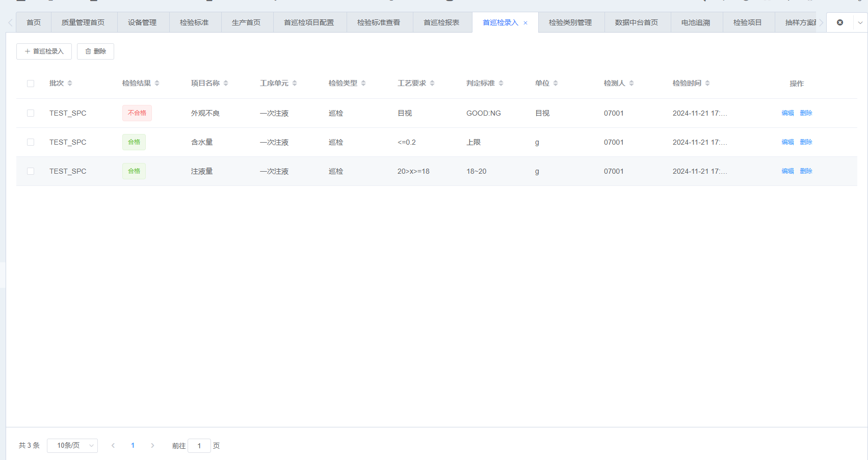Sort by 判定标准 column sort arrows
868x460 pixels.
click(501, 83)
